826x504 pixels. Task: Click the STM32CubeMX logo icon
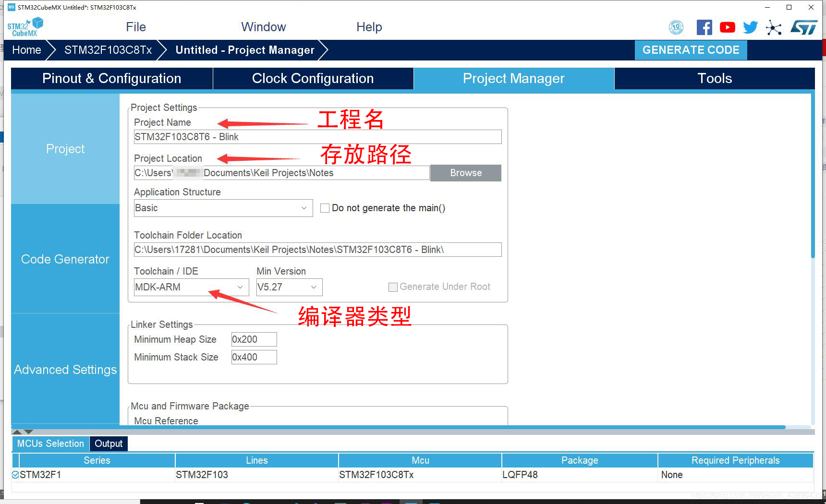click(x=25, y=27)
